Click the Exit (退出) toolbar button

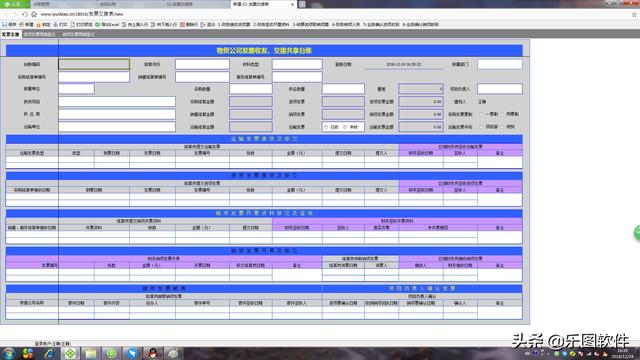[x=208, y=24]
